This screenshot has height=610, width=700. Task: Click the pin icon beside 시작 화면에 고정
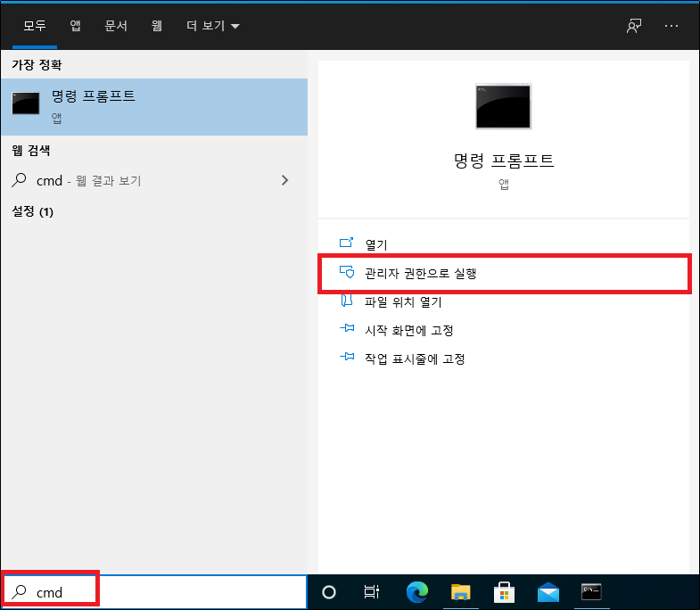[x=347, y=328]
